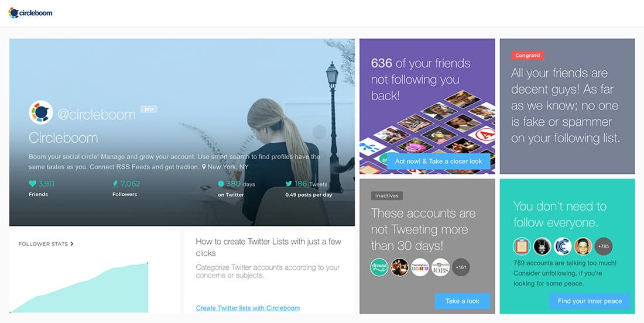
Task: Open the blue C logo account avatar
Action: (563, 246)
